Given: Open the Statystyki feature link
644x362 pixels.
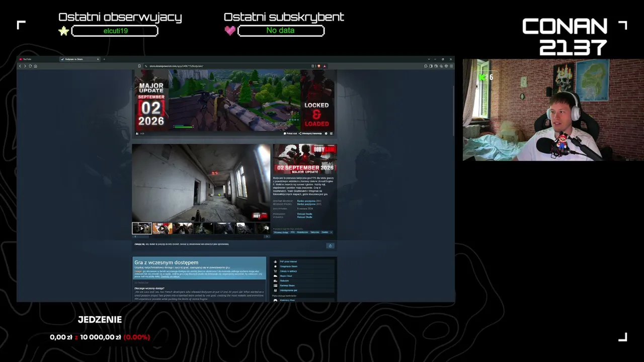Looking at the screenshot, I should 284,281.
